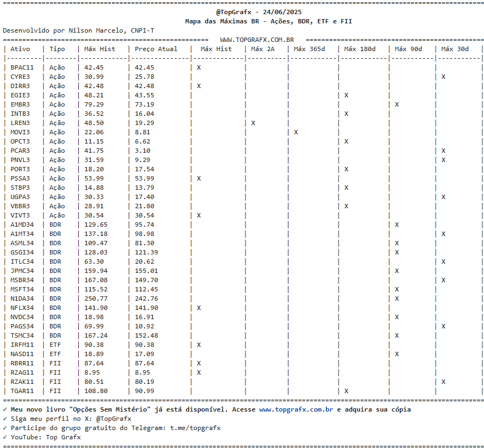484x448 pixels.
Task: Click the X mark in LREN3 row
Action: click(x=253, y=123)
